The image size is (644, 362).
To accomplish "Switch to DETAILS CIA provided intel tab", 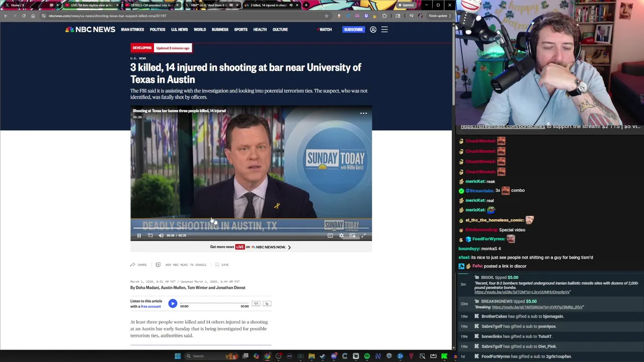I will click(151, 5).
